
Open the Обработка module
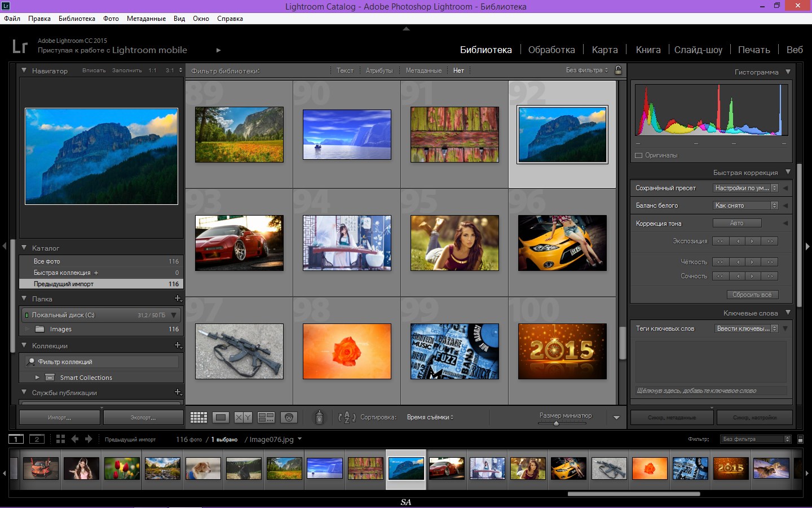[551, 50]
